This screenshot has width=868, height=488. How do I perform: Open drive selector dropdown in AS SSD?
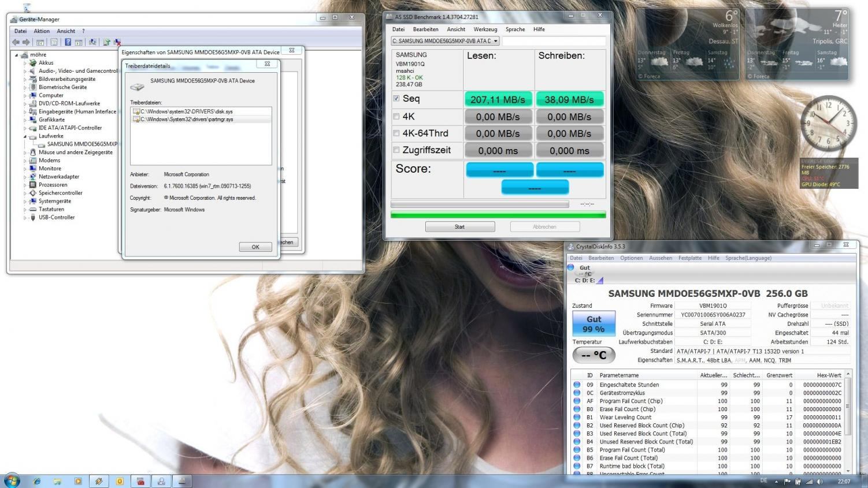point(496,41)
